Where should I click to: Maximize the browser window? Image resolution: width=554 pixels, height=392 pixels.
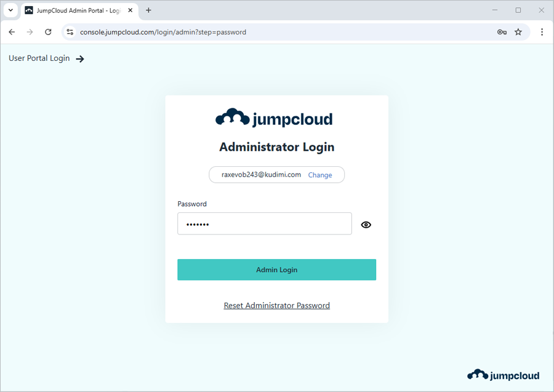click(518, 10)
